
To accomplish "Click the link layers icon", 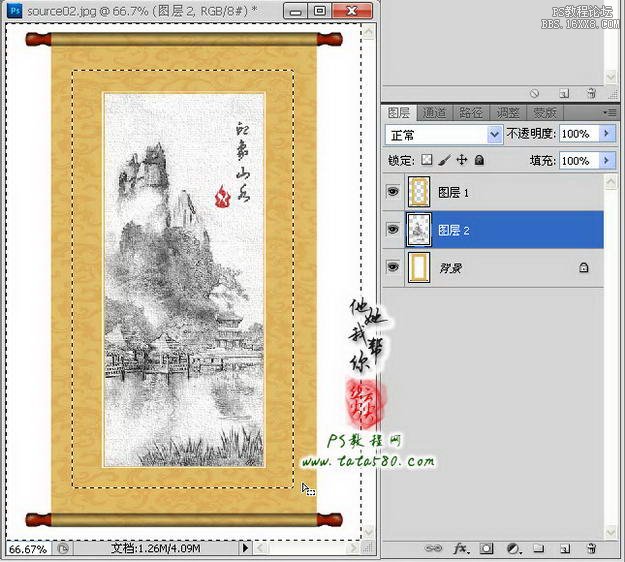I will click(x=433, y=549).
